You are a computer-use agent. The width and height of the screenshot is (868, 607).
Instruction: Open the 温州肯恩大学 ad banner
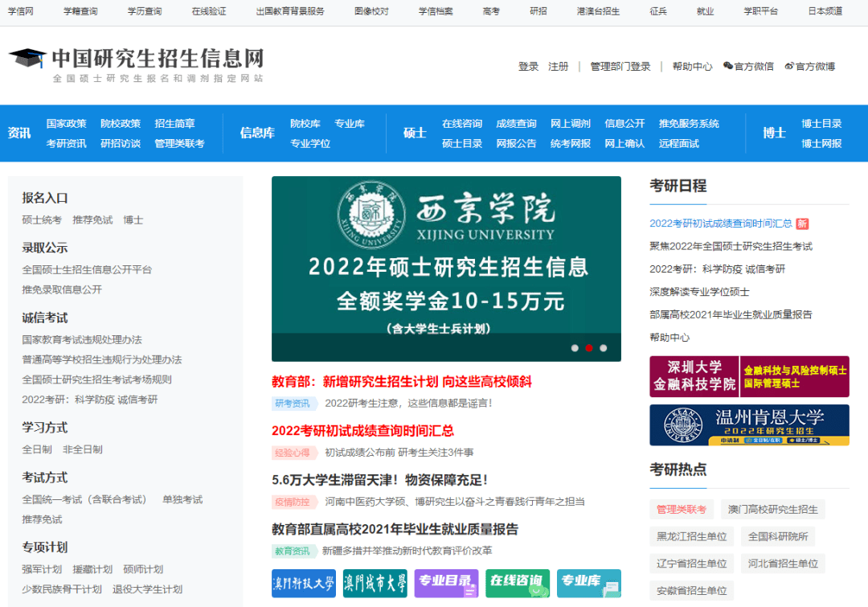point(750,424)
